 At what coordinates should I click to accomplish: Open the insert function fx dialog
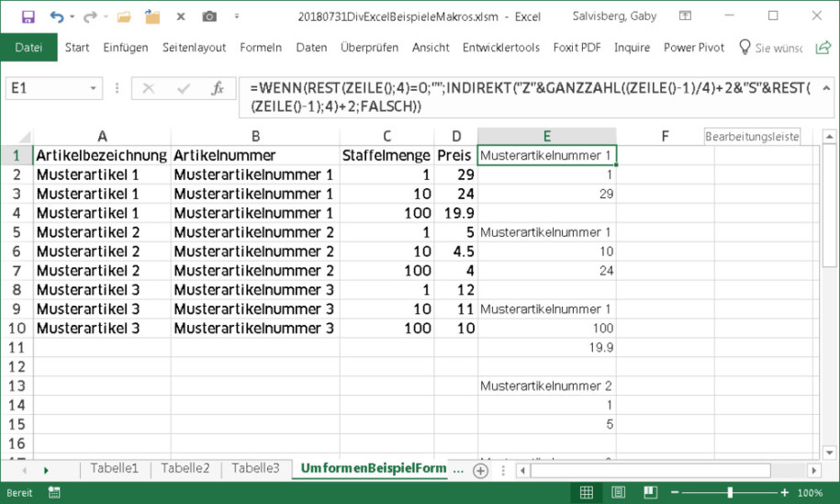218,89
